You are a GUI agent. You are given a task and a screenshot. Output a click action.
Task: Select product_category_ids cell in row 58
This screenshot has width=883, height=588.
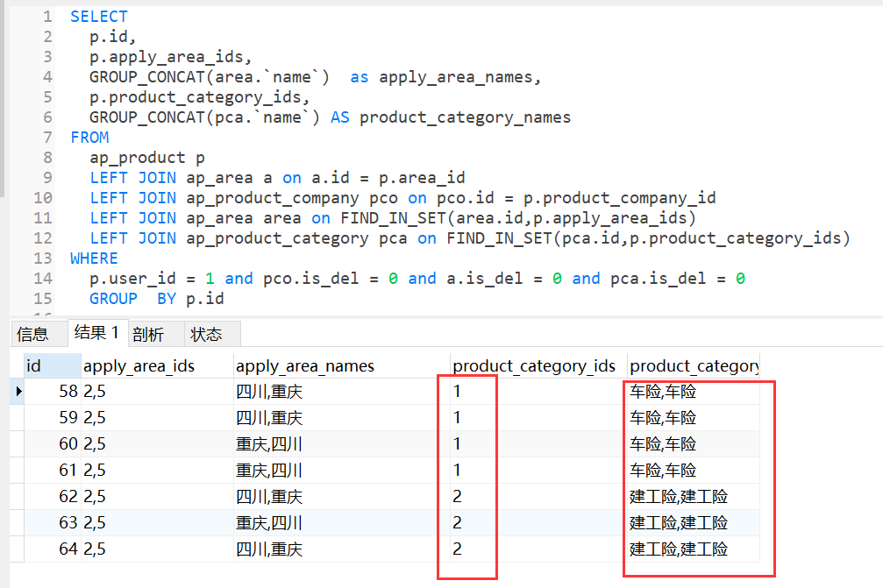pyautogui.click(x=538, y=391)
